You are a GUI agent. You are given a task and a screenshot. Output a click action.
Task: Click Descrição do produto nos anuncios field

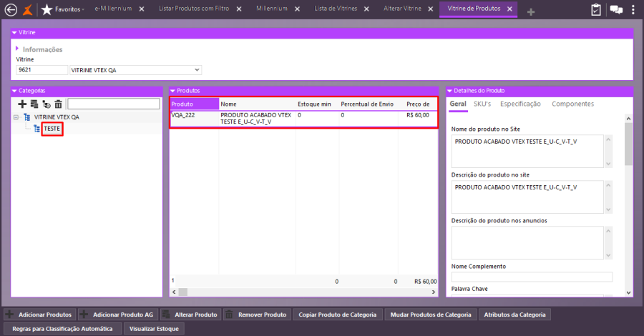coord(528,243)
